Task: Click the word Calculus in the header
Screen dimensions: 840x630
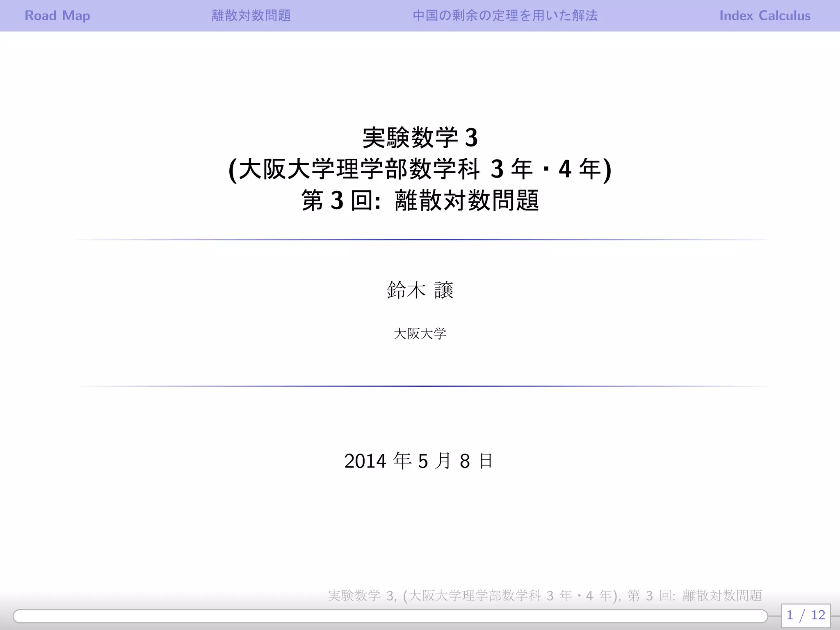Action: pos(784,16)
